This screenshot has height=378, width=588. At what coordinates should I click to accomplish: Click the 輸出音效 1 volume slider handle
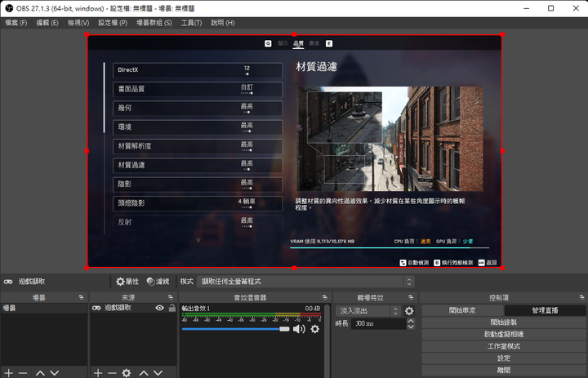click(284, 329)
